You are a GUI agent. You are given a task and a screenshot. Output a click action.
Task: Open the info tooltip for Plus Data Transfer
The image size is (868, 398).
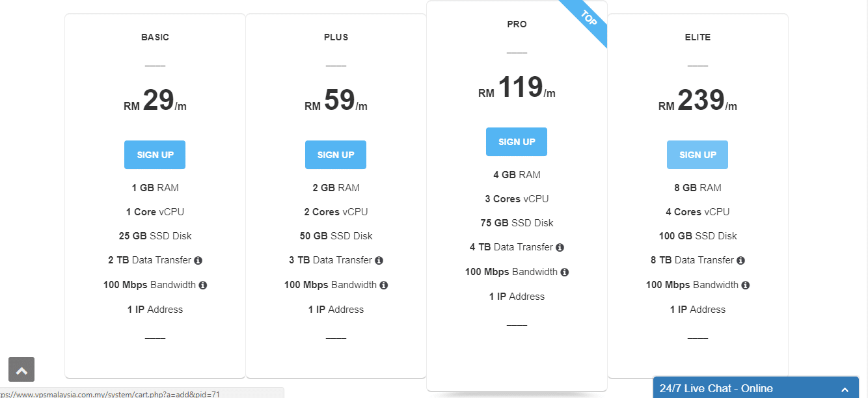click(x=379, y=259)
